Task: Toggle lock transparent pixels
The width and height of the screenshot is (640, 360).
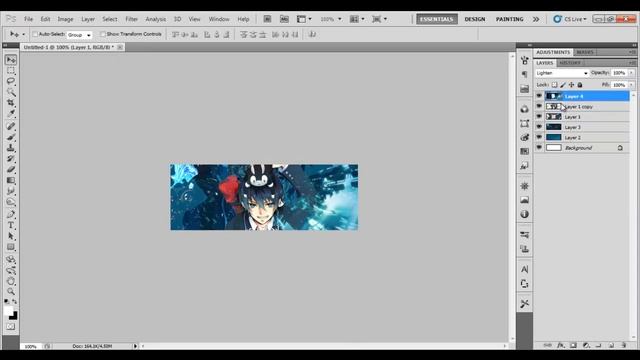Action: 554,85
